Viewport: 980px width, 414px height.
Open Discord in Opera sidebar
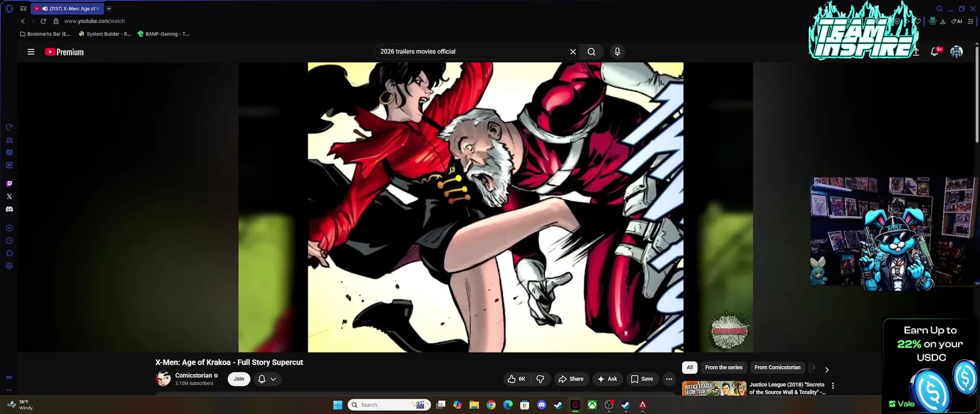point(9,209)
